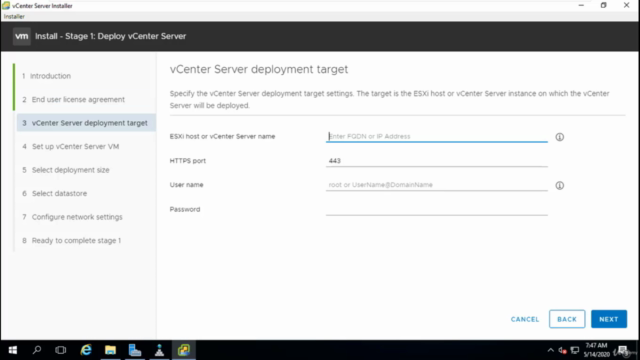640x360 pixels.
Task: Restore down the installer window
Action: [604, 5]
